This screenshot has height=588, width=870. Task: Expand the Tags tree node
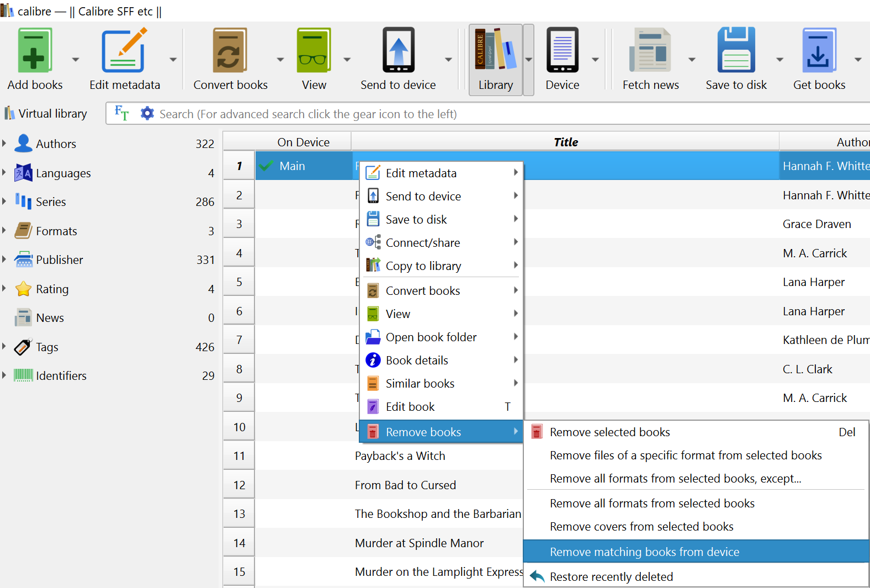point(4,347)
